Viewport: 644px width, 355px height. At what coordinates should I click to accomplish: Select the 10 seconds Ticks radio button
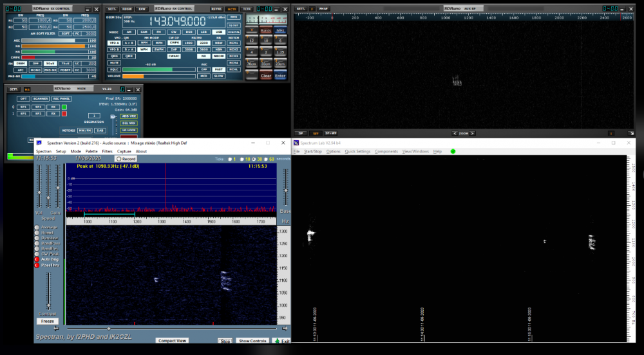pos(243,158)
